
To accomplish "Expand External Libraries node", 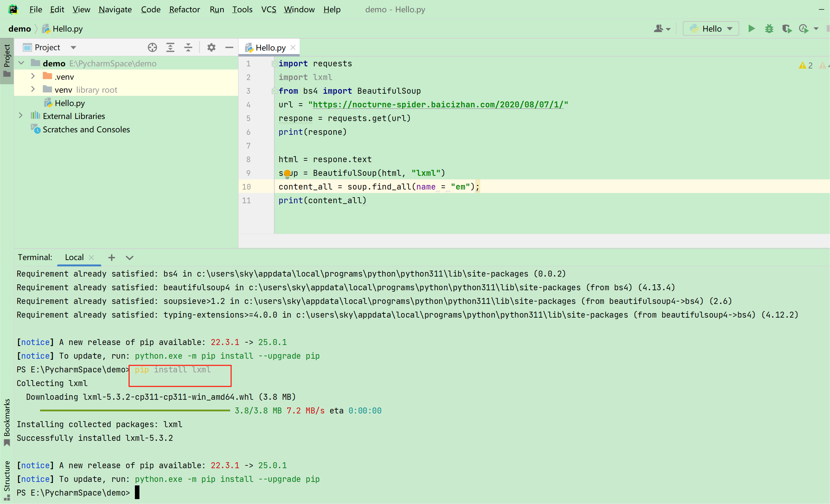I will tap(21, 115).
